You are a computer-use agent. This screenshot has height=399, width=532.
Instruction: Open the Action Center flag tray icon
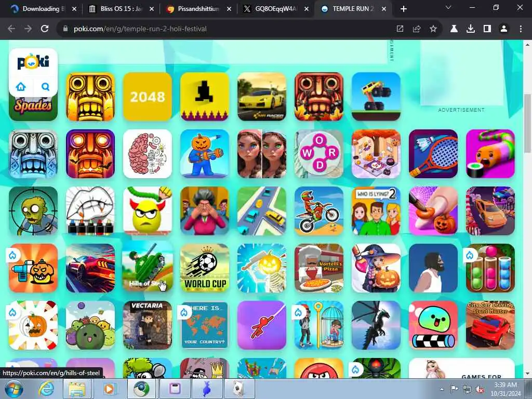click(454, 389)
